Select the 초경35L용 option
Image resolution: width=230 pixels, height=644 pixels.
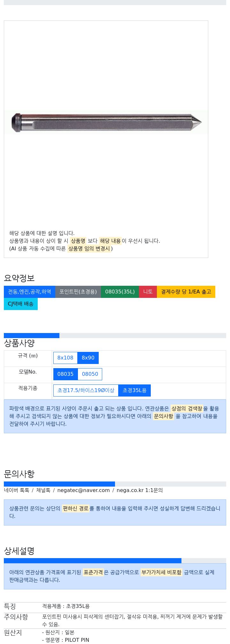coord(134,390)
